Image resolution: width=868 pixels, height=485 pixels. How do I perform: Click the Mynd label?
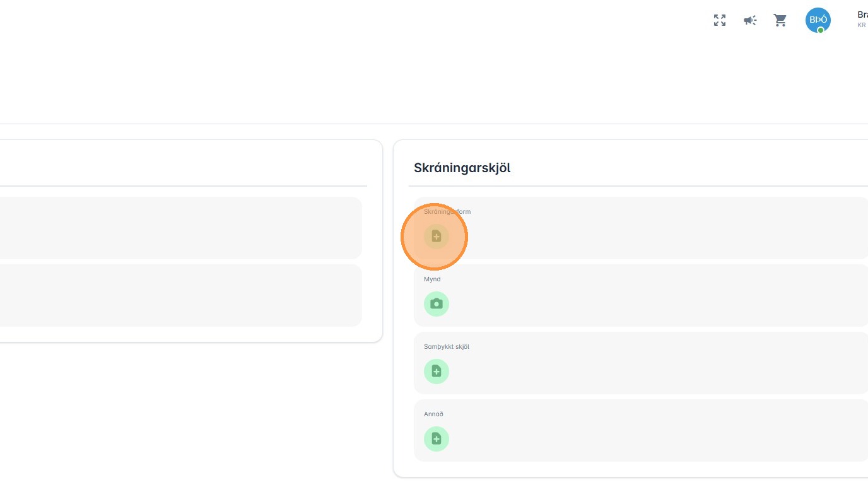click(432, 279)
